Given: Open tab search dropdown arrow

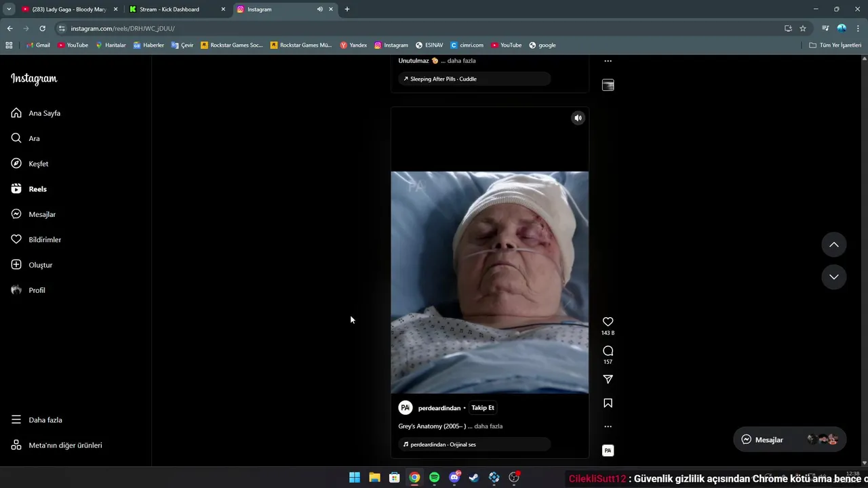Looking at the screenshot, I should tap(9, 9).
